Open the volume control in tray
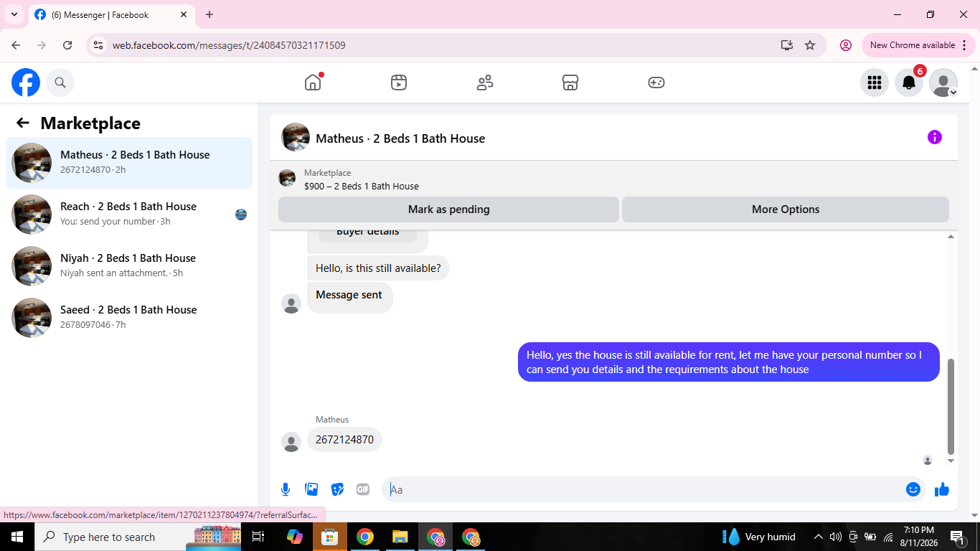The image size is (980, 551). [x=836, y=537]
